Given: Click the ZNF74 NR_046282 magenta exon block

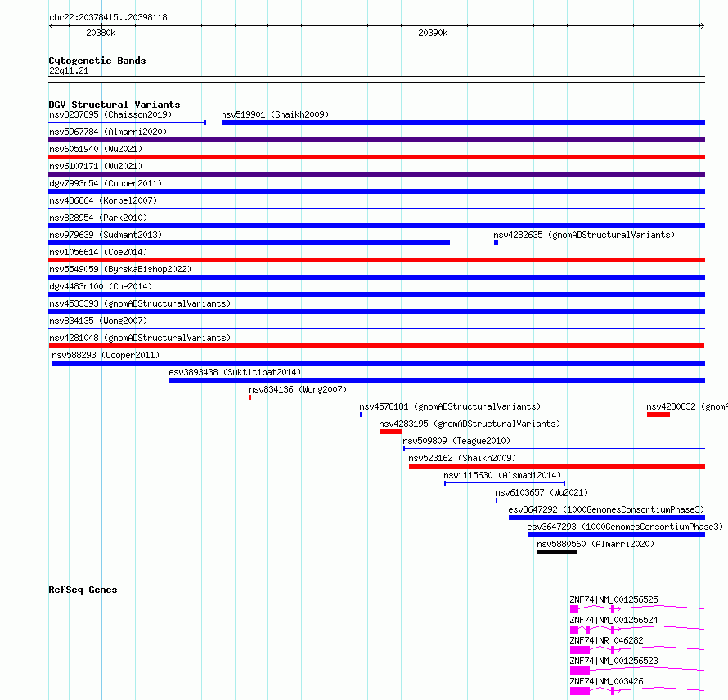Looking at the screenshot, I should pos(580,650).
